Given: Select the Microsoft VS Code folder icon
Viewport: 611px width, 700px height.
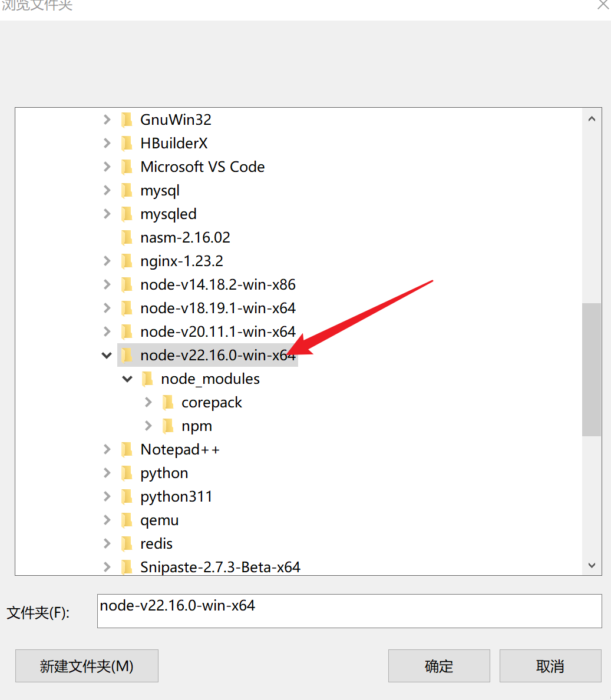Looking at the screenshot, I should coord(127,166).
